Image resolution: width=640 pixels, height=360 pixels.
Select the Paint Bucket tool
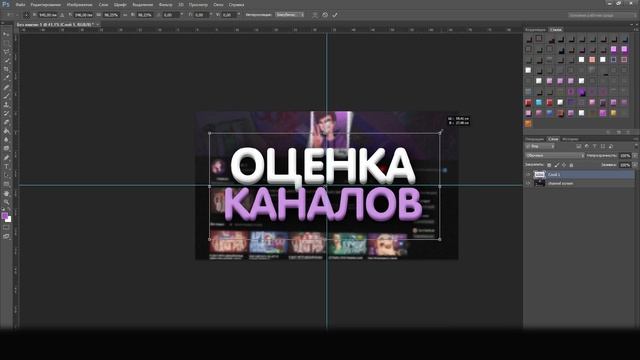pyautogui.click(x=6, y=131)
